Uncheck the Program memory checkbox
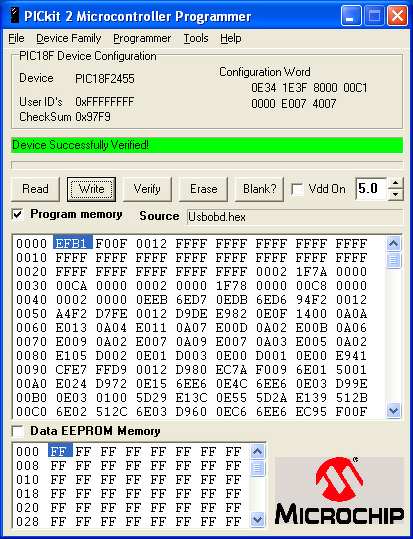413x539 pixels. (x=17, y=215)
